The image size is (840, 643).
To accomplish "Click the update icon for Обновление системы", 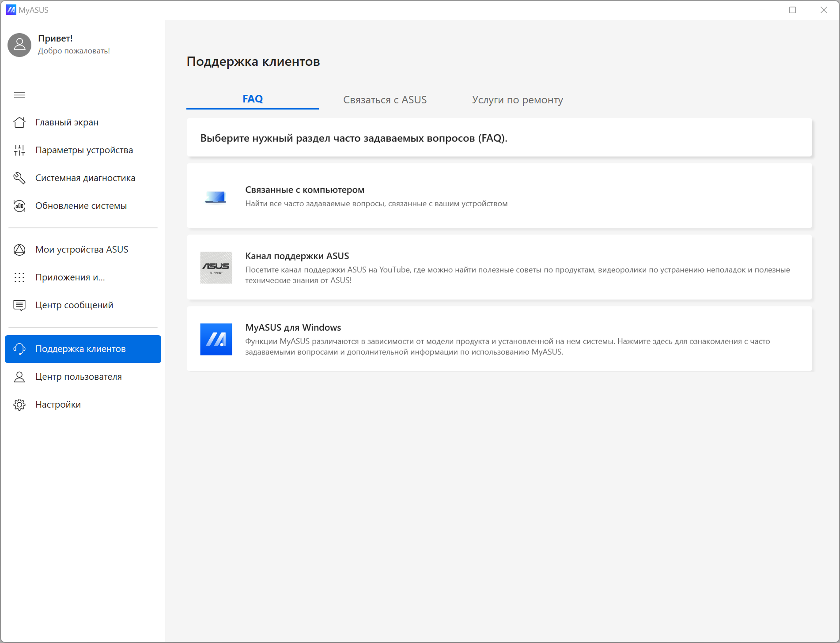I will coord(19,206).
